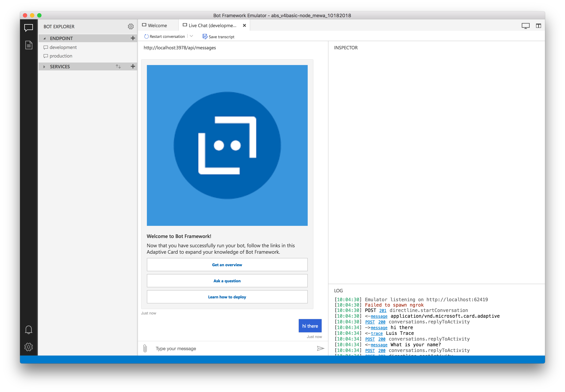
Task: Open the resources panel document icon
Action: [x=28, y=45]
